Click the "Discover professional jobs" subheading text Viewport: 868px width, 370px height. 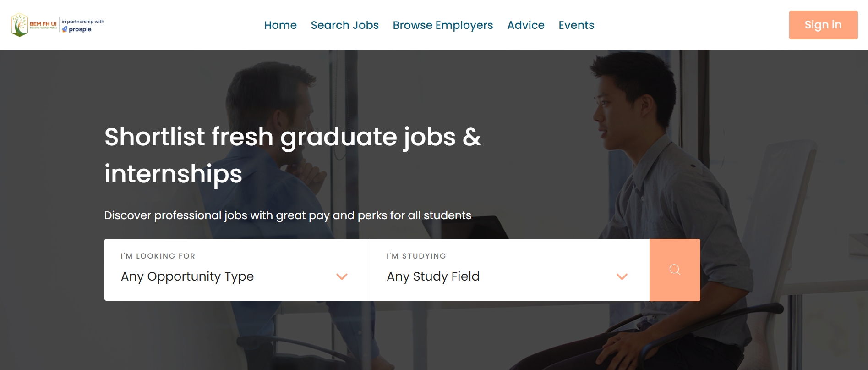click(288, 215)
